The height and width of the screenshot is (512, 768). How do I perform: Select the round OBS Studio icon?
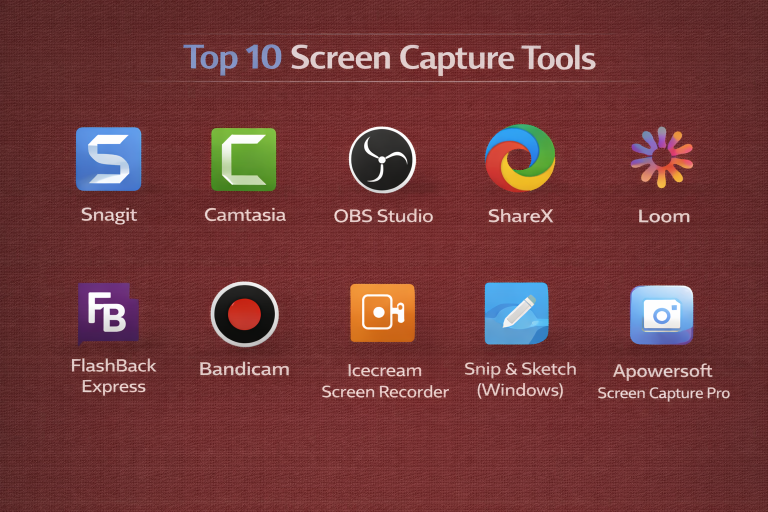(382, 160)
